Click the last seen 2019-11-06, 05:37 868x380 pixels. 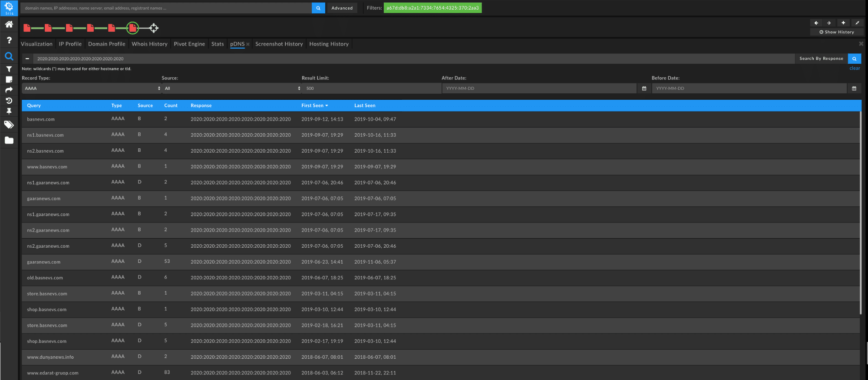coord(375,262)
